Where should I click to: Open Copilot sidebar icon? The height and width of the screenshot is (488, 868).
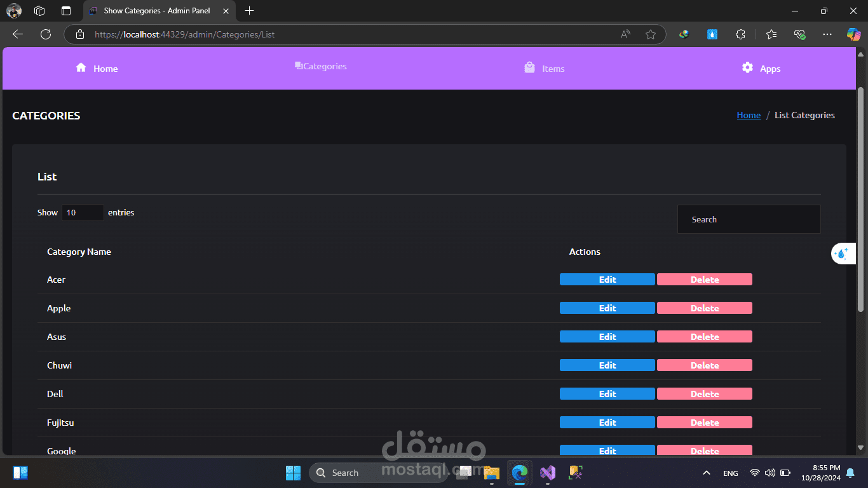point(853,34)
